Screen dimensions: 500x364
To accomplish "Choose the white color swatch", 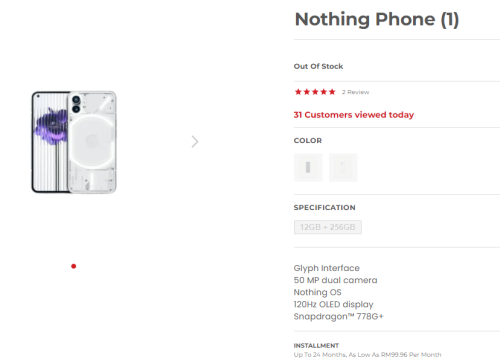I will pos(343,167).
